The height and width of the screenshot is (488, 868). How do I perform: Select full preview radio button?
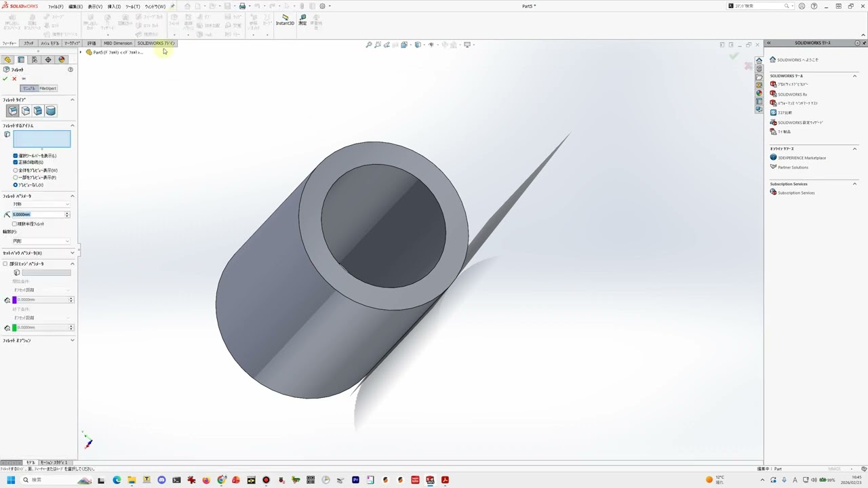(16, 170)
